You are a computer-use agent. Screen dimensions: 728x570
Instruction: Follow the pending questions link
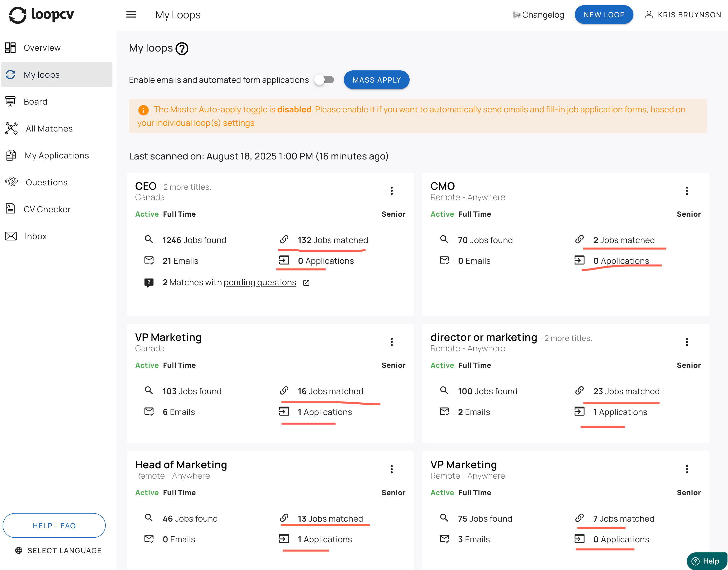pos(260,283)
